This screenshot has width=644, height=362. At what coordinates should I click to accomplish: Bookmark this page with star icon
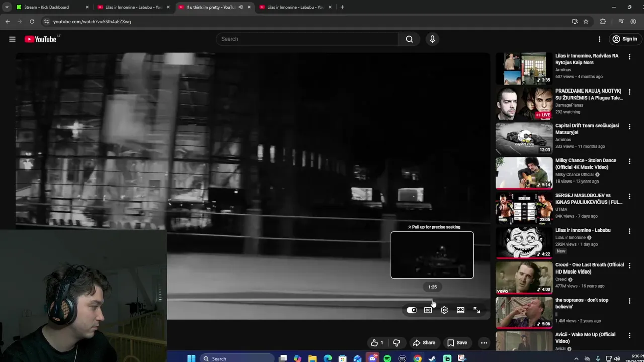tap(586, 21)
